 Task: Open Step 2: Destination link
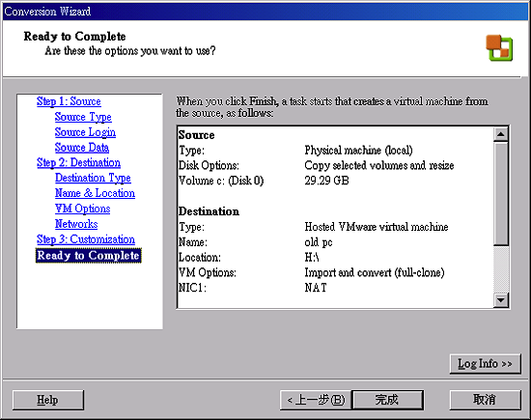(78, 162)
